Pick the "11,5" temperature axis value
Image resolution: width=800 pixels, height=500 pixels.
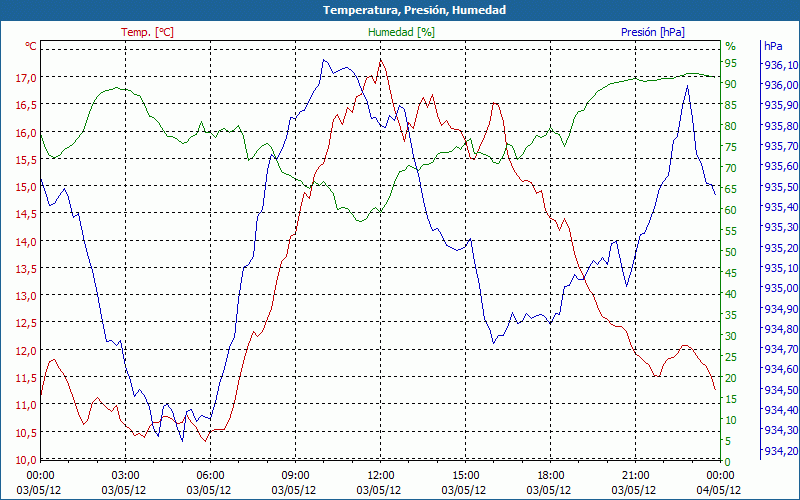27,378
